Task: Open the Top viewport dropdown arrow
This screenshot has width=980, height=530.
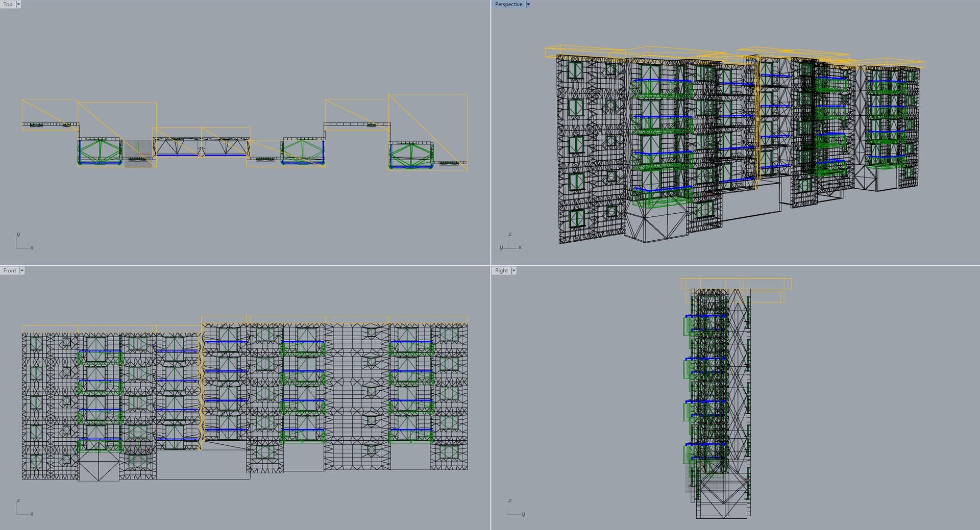Action: point(18,4)
